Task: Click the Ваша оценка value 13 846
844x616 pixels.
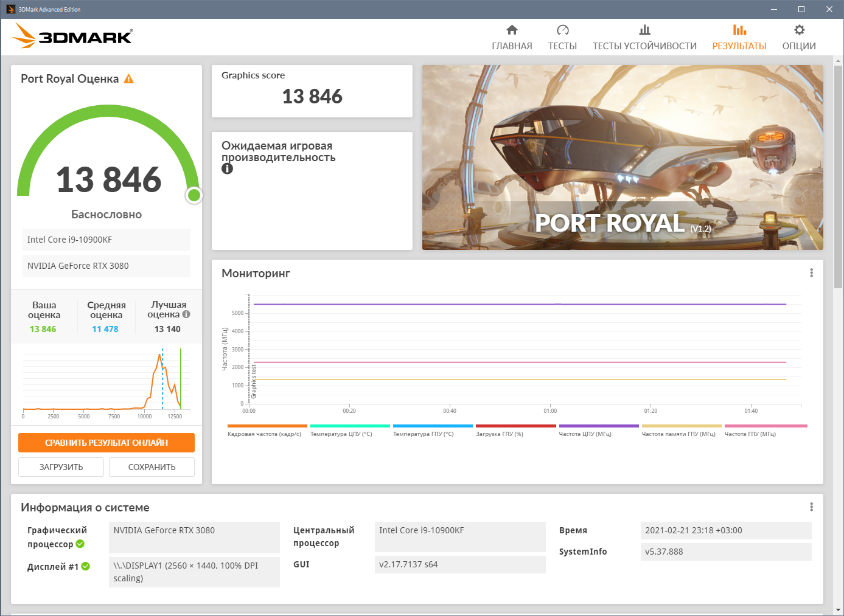Action: click(43, 329)
